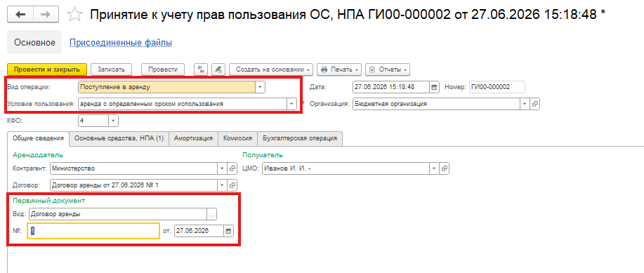Screen dimensions: 644x273
Task: Click the КФО field value 4
Action: (93, 121)
